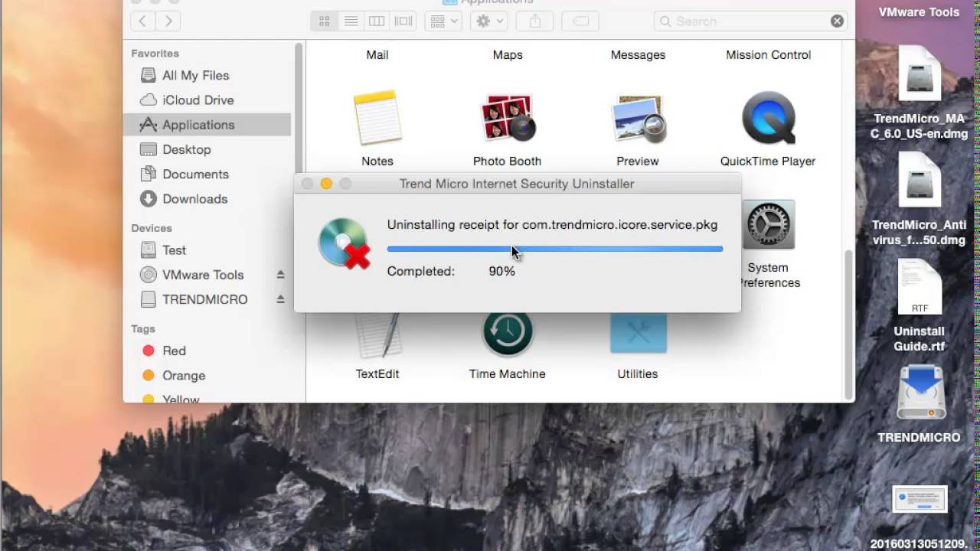Select the Photo Booth app icon
980x551 pixels.
[508, 118]
